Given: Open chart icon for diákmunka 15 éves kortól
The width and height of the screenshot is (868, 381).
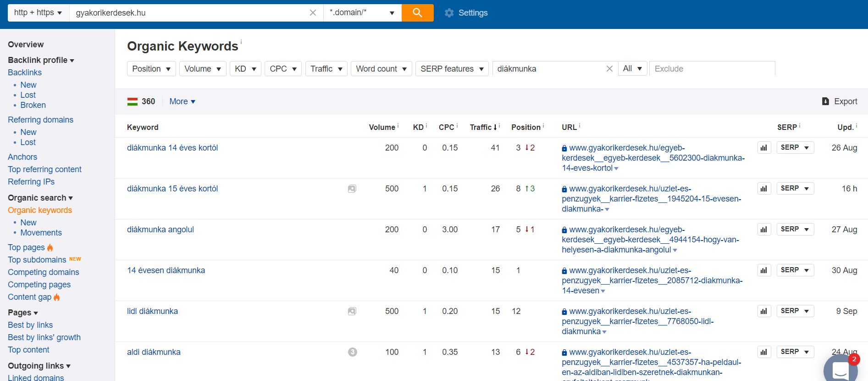Looking at the screenshot, I should pyautogui.click(x=764, y=189).
